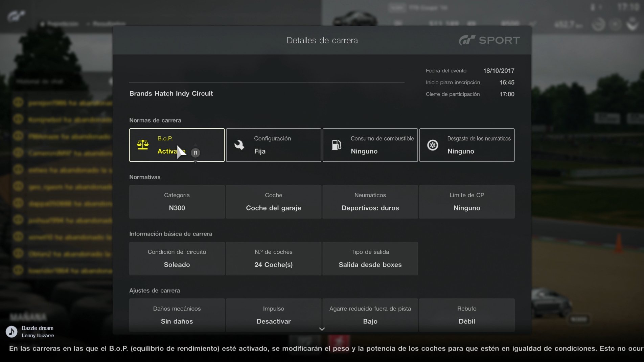
Task: Click the Brands Hatch Indy Circuit label
Action: point(171,93)
